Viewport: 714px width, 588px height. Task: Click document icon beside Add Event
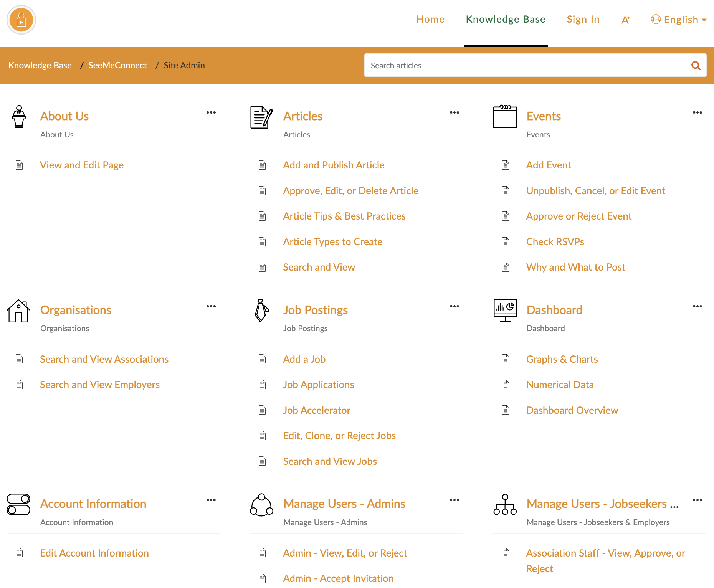[x=506, y=165]
